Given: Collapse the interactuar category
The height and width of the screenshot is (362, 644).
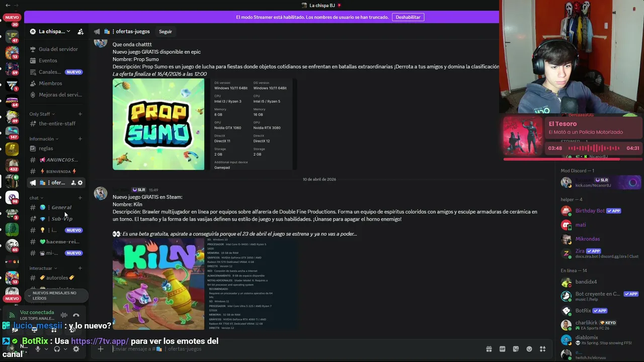Looking at the screenshot, I should click(43, 268).
